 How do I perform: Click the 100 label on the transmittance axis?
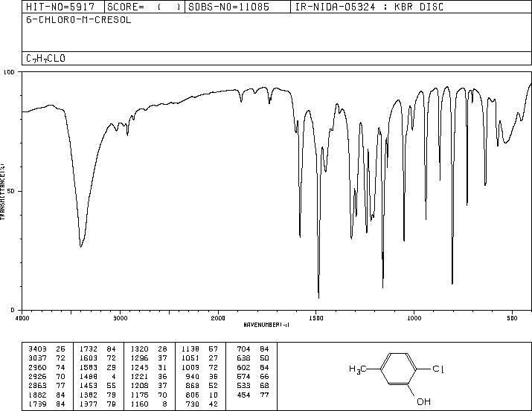(9, 72)
